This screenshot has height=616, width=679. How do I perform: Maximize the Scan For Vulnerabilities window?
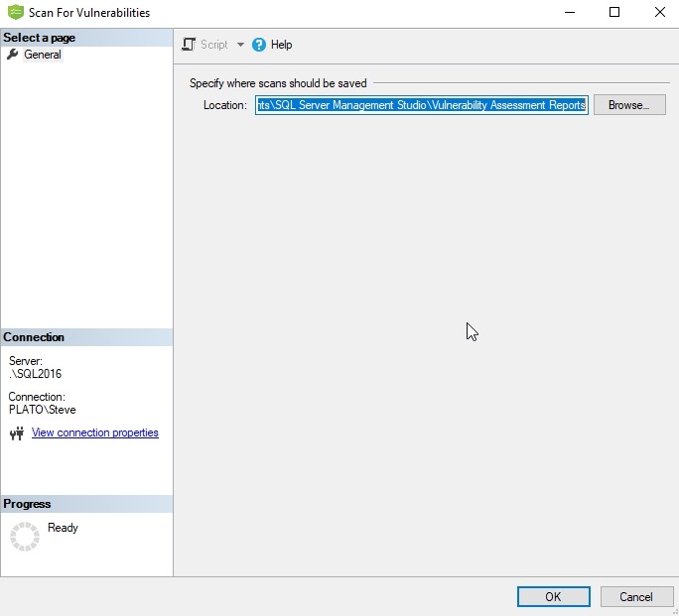[x=614, y=13]
